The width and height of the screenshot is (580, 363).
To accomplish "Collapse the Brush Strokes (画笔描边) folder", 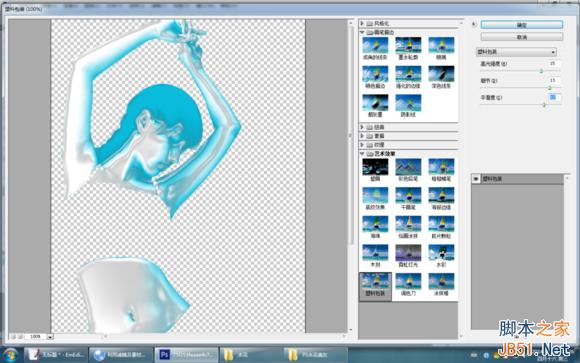I will (362, 33).
